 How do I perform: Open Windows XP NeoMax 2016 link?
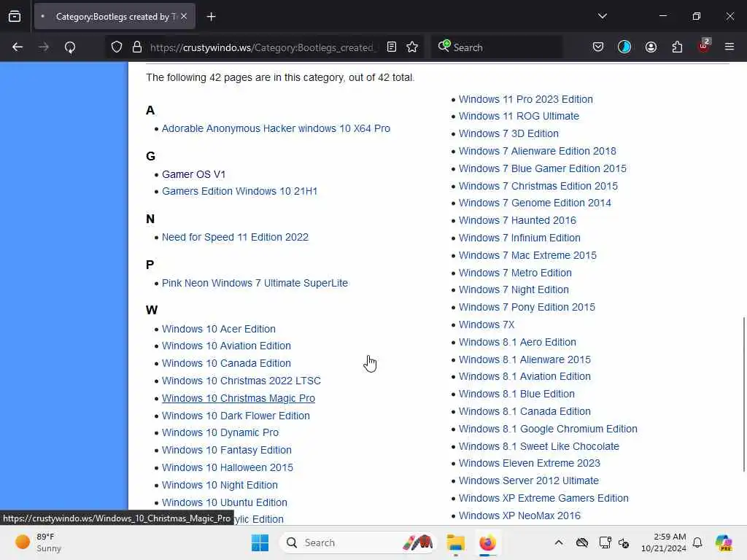[x=519, y=516]
